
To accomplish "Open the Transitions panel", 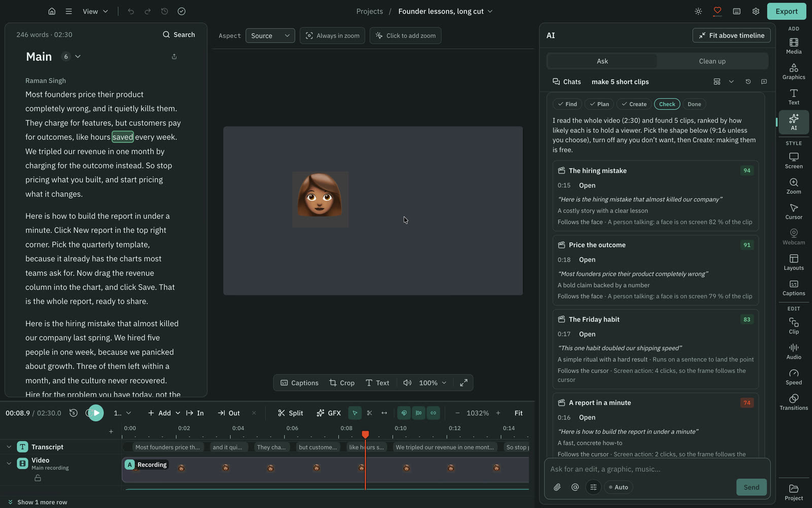I will pos(794,402).
